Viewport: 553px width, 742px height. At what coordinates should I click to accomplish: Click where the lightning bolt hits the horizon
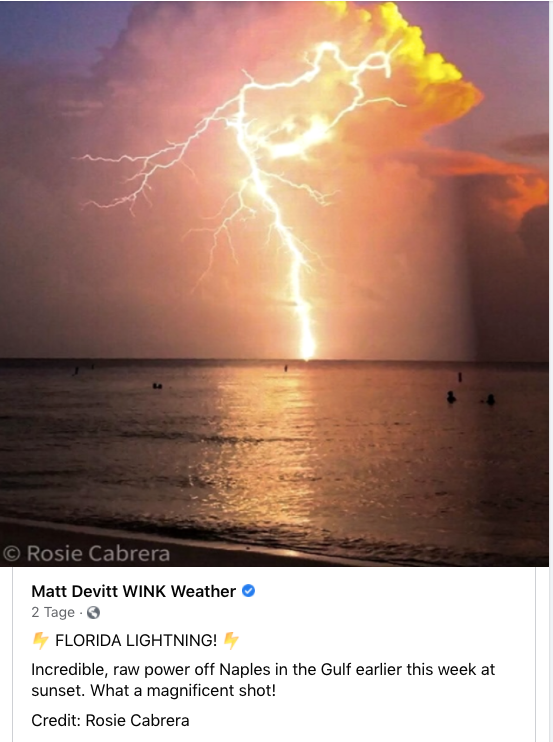point(307,353)
